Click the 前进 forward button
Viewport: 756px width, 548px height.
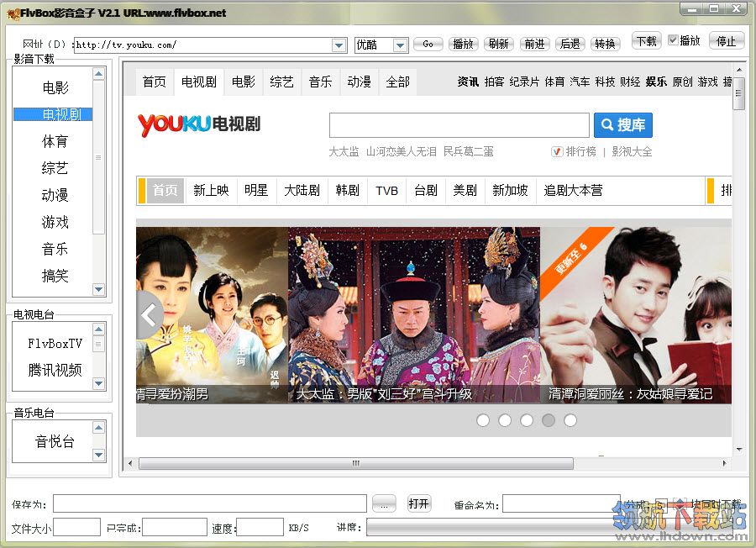(534, 45)
